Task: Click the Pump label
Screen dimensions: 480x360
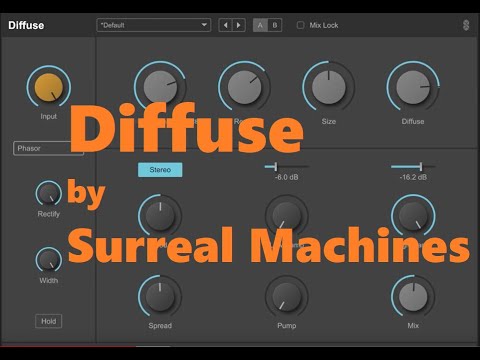Action: pos(287,326)
